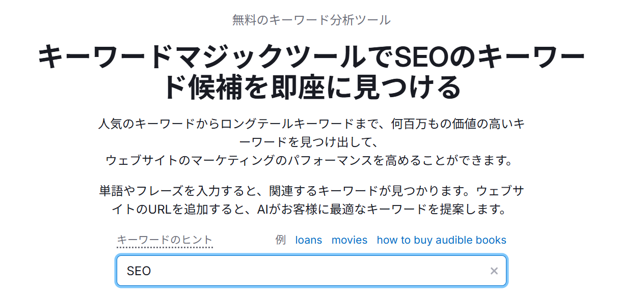Click the typed "SEO" text inside the input

tap(139, 271)
